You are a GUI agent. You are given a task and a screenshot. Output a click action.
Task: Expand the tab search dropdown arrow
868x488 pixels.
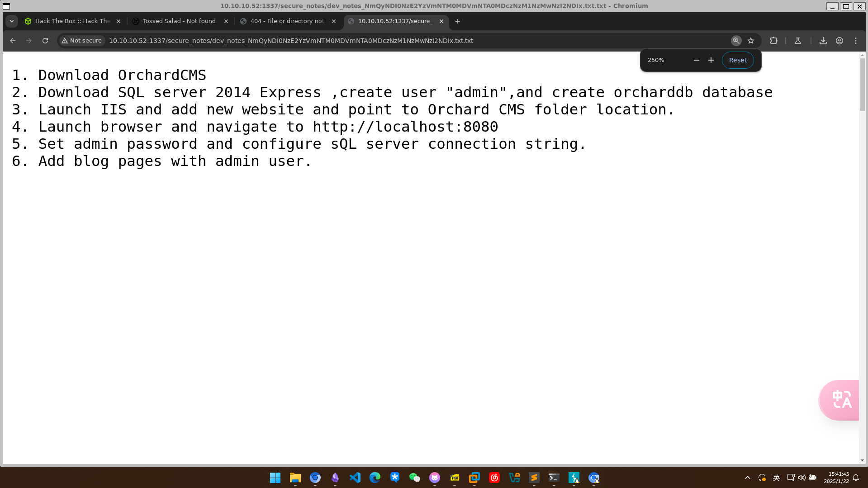click(x=12, y=21)
